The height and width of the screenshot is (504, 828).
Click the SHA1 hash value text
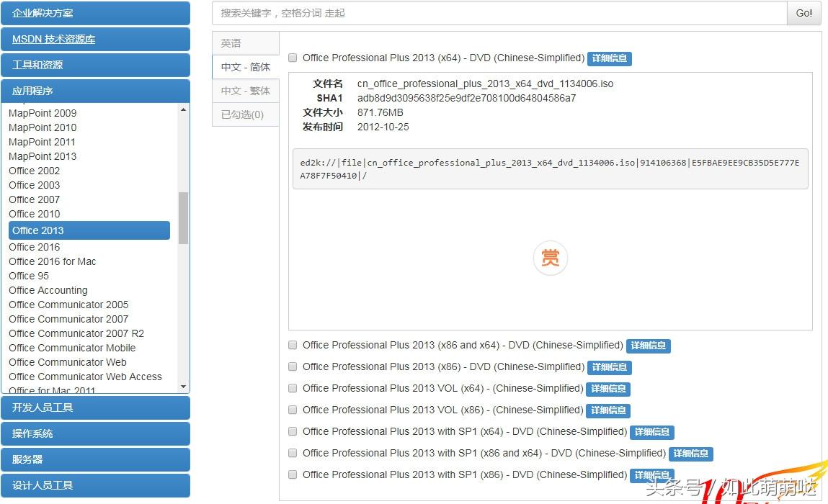(466, 98)
